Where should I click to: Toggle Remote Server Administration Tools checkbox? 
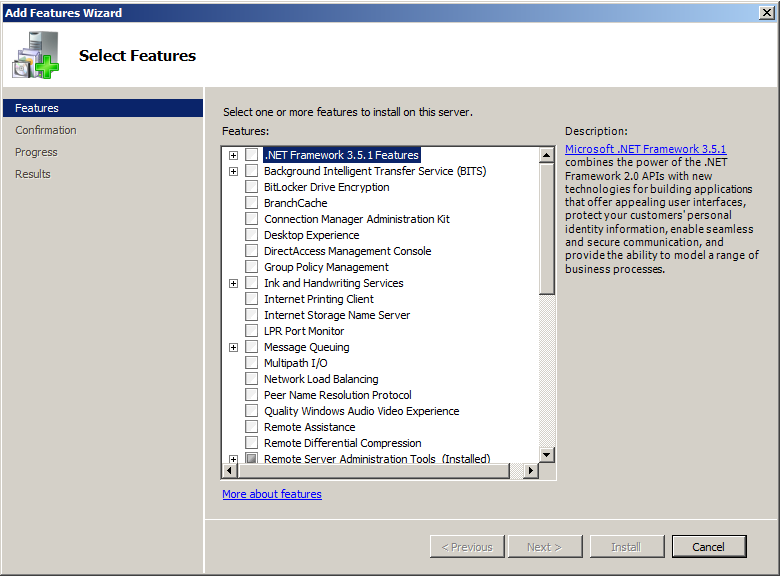[252, 458]
